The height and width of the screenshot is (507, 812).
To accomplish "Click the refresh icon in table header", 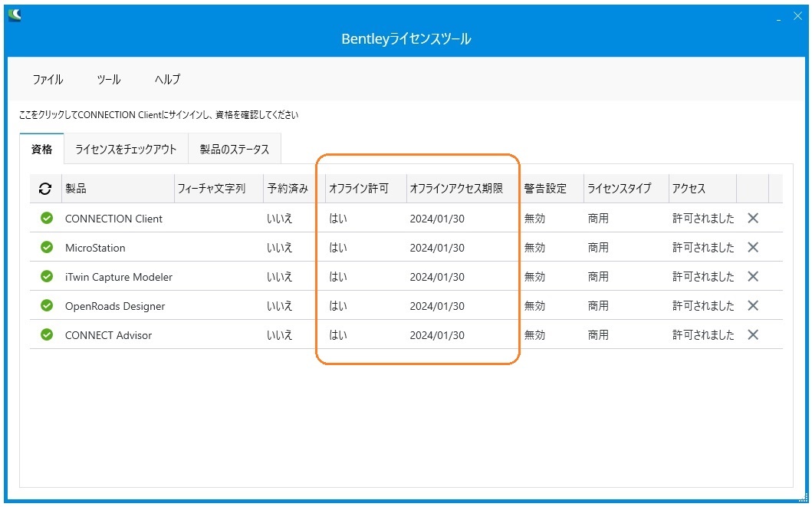I will pyautogui.click(x=45, y=189).
